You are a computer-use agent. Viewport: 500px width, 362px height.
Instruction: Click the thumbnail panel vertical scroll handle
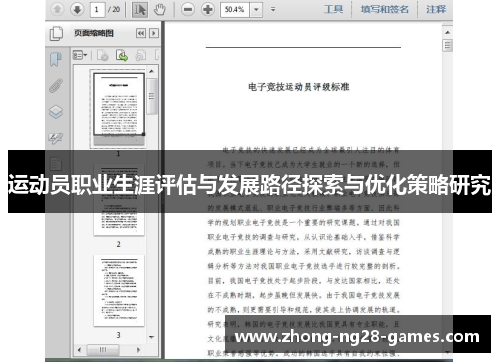pyautogui.click(x=152, y=97)
